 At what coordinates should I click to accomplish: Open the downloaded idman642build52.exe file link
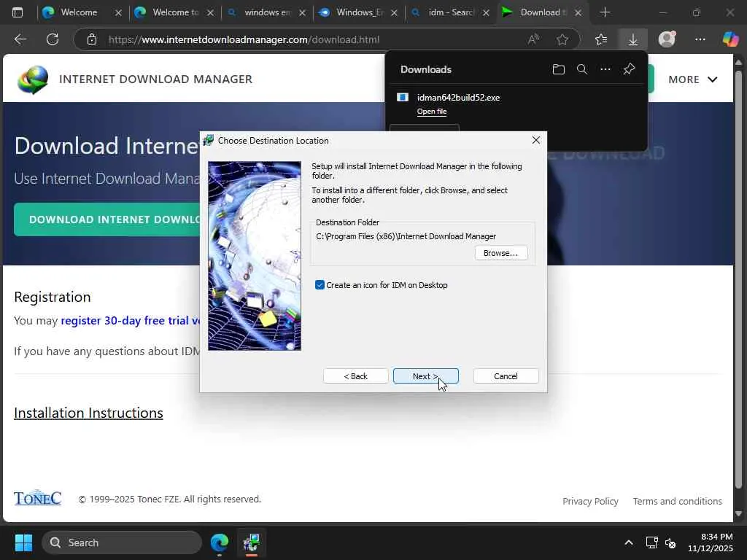(432, 112)
